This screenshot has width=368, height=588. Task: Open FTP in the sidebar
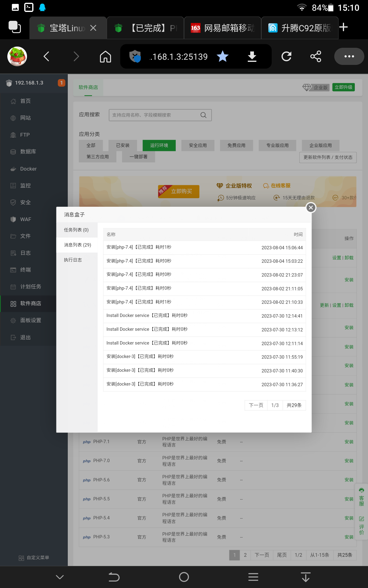(x=25, y=135)
